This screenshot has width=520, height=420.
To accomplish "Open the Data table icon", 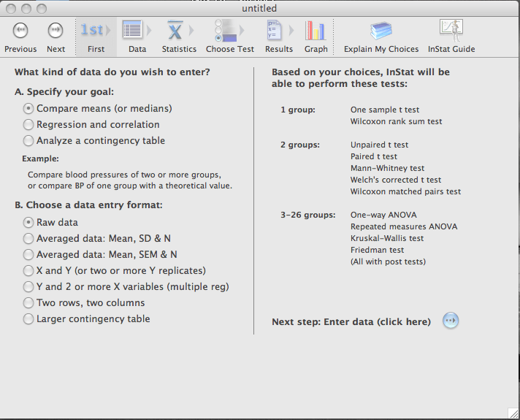I will [133, 31].
